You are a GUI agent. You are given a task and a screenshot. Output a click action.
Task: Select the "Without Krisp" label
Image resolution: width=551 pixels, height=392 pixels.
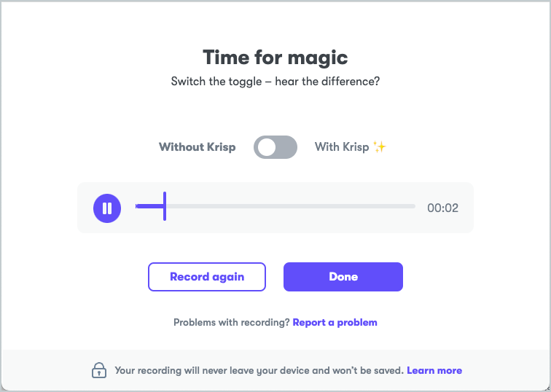point(197,147)
